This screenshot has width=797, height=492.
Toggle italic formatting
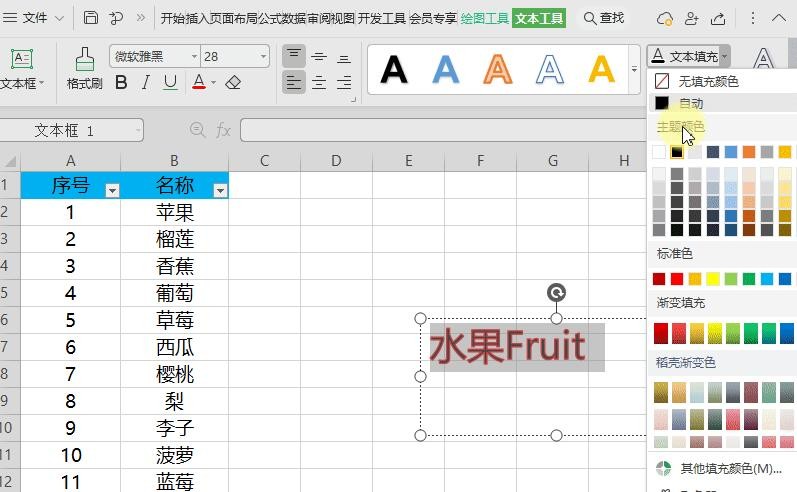146,83
